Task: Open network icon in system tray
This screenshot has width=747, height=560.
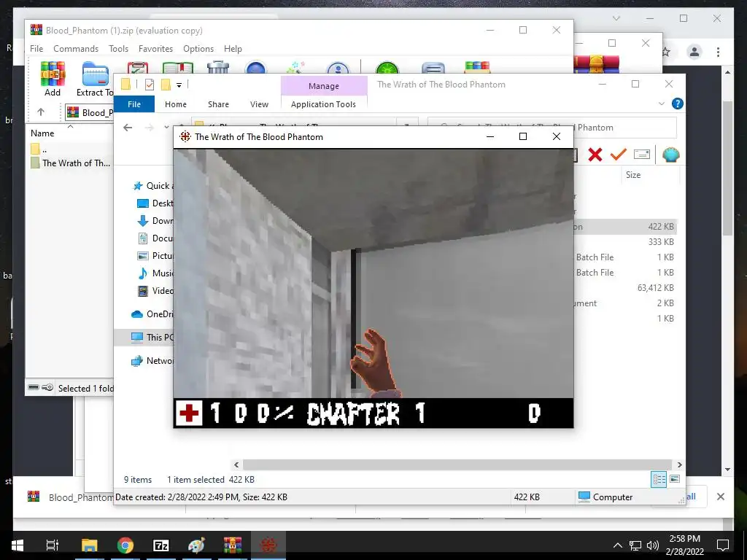Action: (x=635, y=545)
